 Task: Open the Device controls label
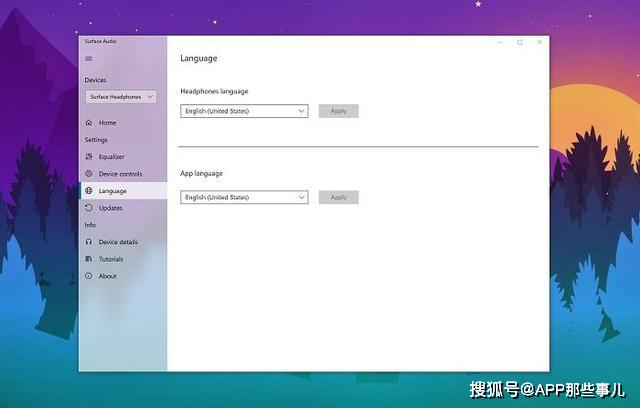click(x=120, y=174)
